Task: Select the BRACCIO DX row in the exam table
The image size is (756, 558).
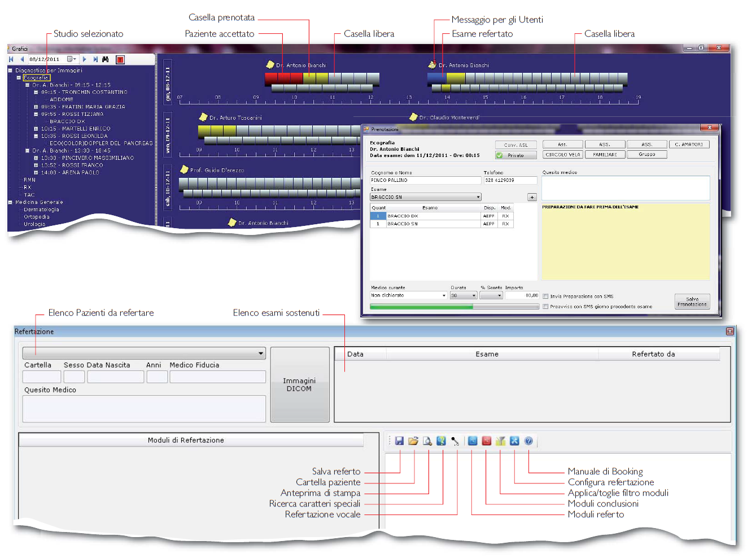Action: click(441, 216)
